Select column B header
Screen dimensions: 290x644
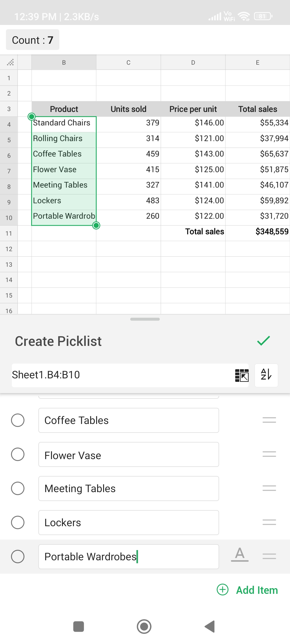(x=64, y=63)
